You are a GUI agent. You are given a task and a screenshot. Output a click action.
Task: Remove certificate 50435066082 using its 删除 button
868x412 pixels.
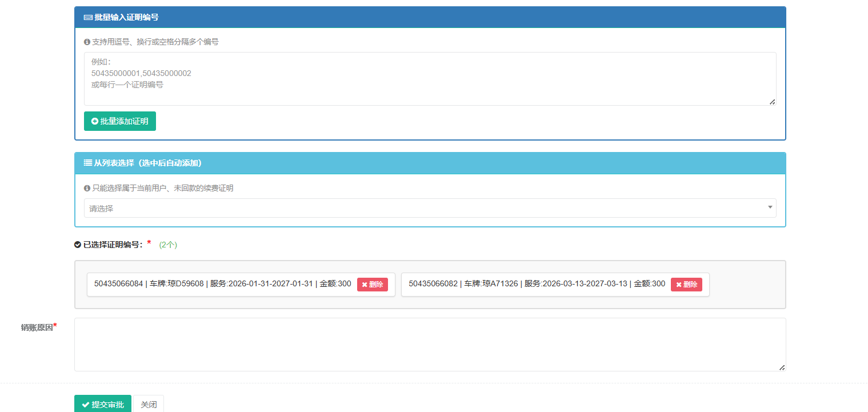pos(686,285)
